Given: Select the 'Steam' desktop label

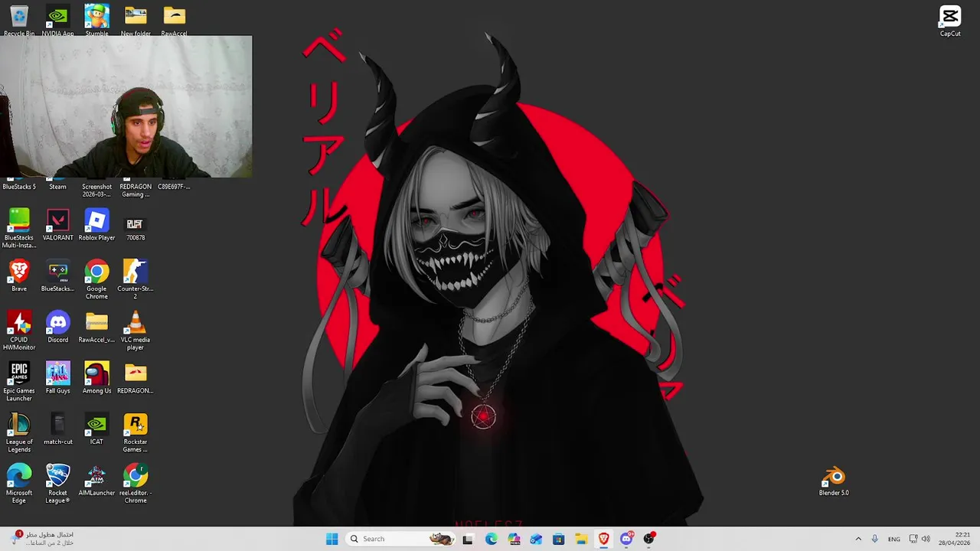Looking at the screenshot, I should coord(57,187).
